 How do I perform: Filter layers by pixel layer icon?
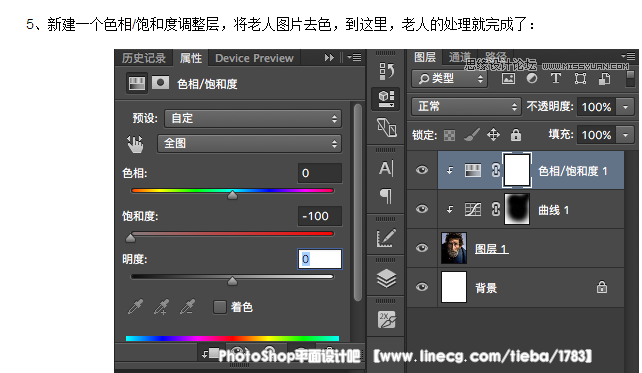508,78
